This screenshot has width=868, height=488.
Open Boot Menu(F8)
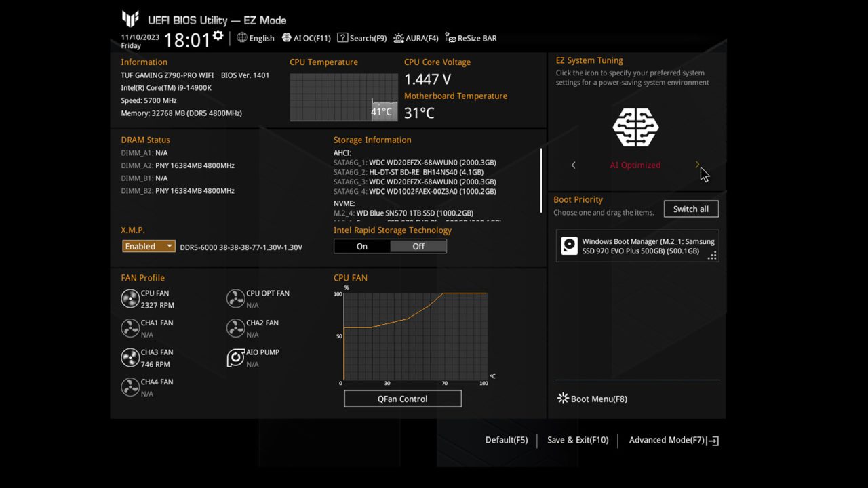pos(592,399)
